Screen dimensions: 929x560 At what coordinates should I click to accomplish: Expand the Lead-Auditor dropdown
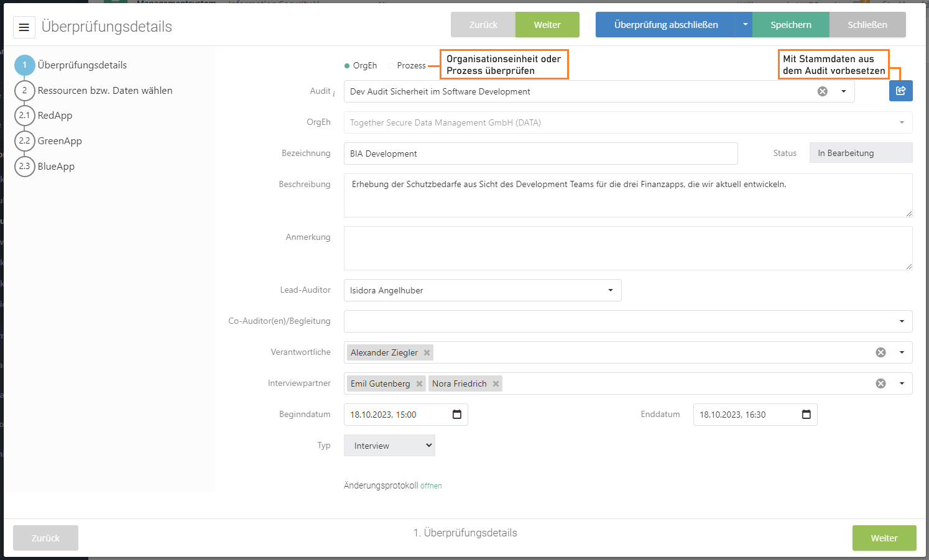click(610, 290)
